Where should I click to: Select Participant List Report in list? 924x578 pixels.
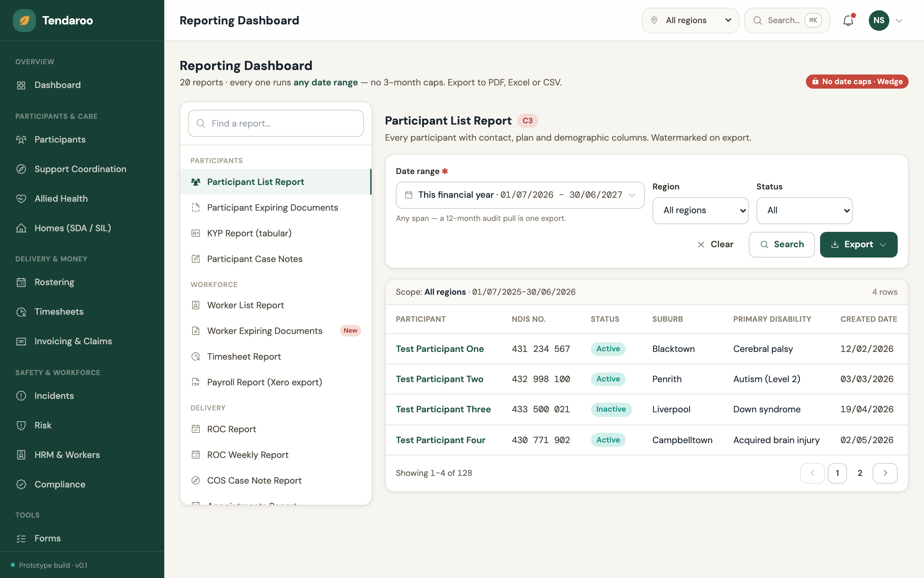(x=276, y=182)
